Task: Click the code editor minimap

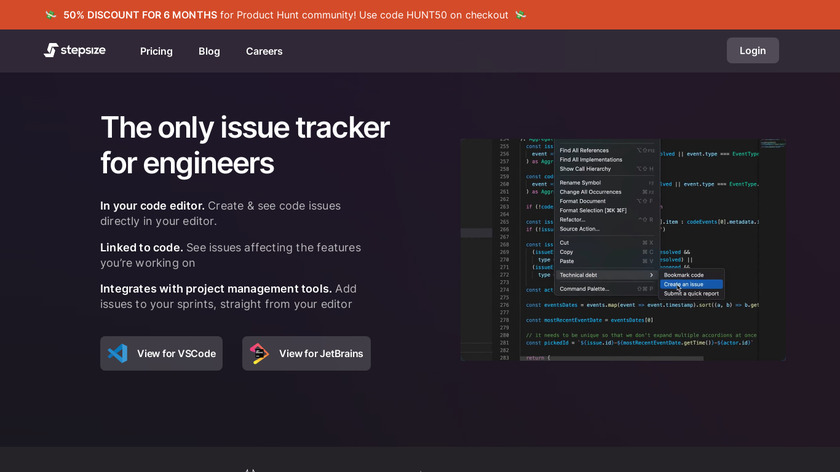Action: (x=773, y=145)
